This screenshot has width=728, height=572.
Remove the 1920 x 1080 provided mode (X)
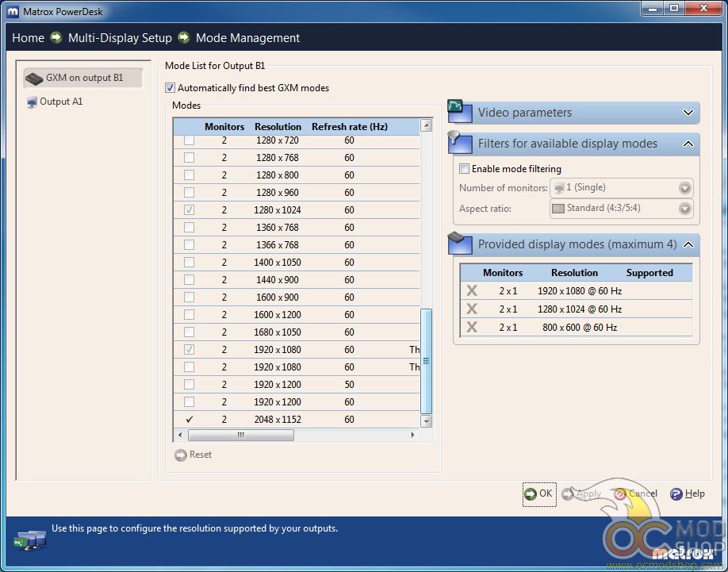tap(472, 290)
